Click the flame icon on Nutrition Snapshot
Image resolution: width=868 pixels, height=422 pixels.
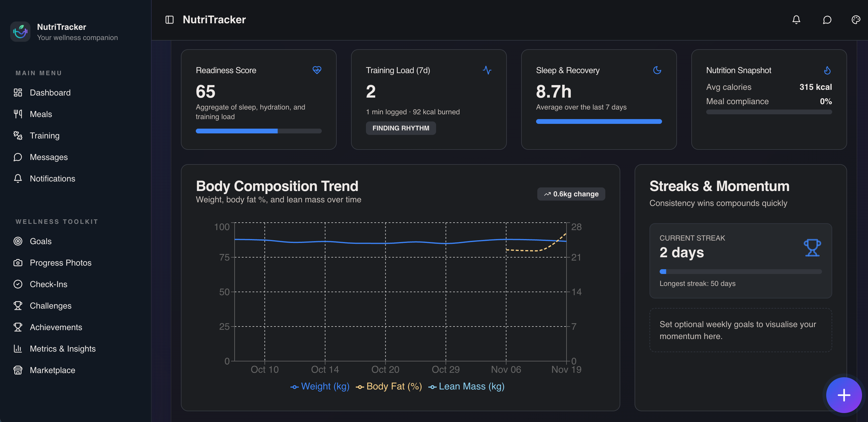827,70
